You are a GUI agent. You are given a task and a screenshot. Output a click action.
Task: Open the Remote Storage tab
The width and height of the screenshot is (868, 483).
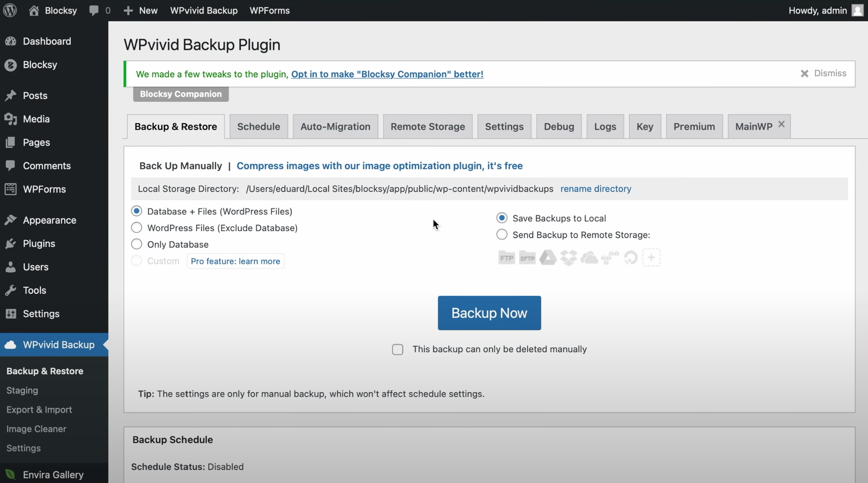[427, 126]
